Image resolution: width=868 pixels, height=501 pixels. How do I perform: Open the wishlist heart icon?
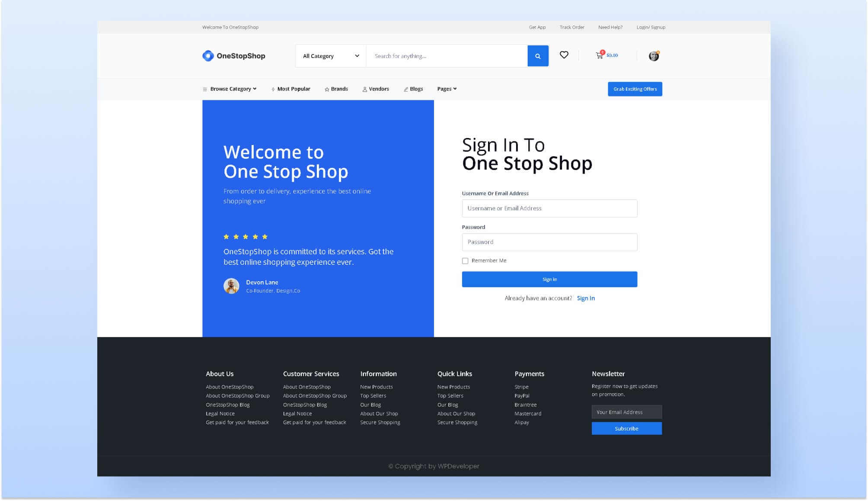tap(564, 55)
